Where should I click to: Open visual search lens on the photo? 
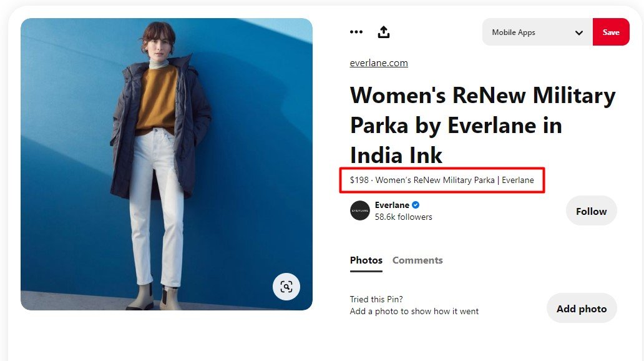coord(286,286)
